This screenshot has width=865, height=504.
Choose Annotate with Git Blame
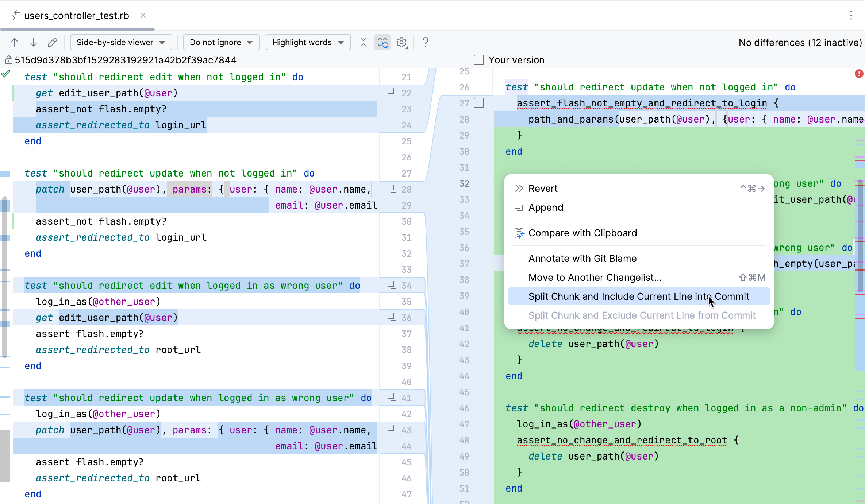coord(582,258)
